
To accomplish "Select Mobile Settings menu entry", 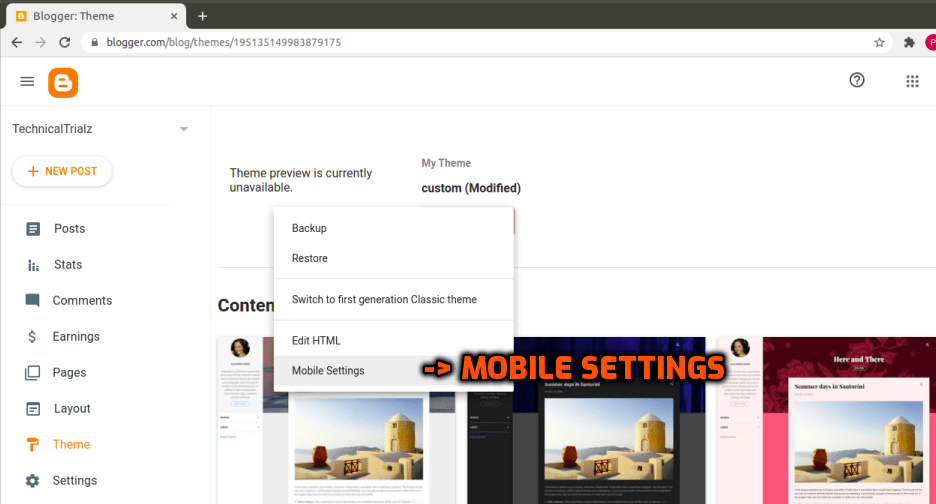I will (393, 370).
